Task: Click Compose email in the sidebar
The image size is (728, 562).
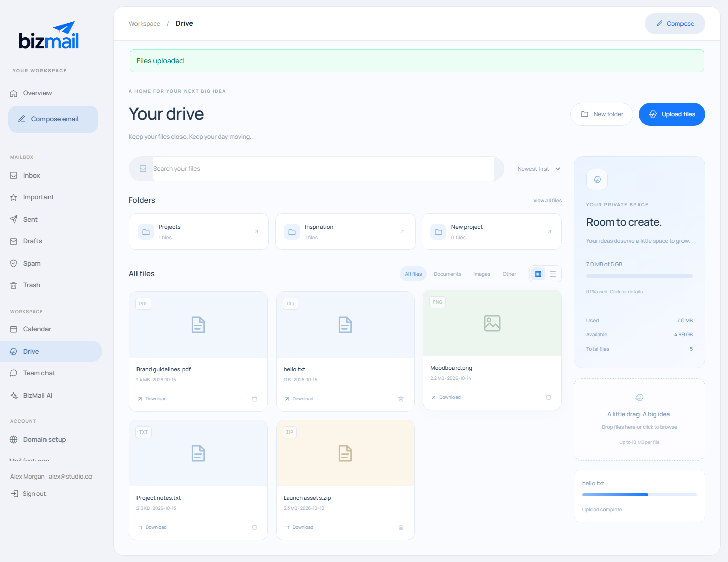Action: coord(53,119)
